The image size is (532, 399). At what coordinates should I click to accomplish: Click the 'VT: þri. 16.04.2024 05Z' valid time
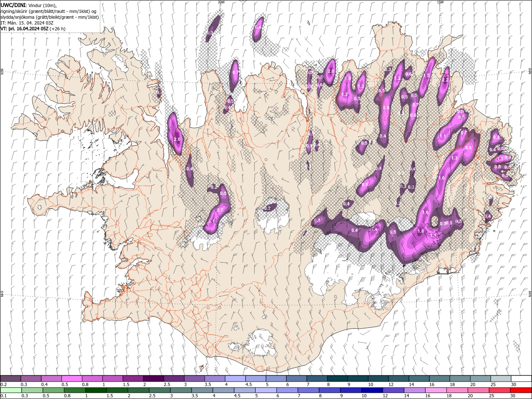(x=24, y=29)
